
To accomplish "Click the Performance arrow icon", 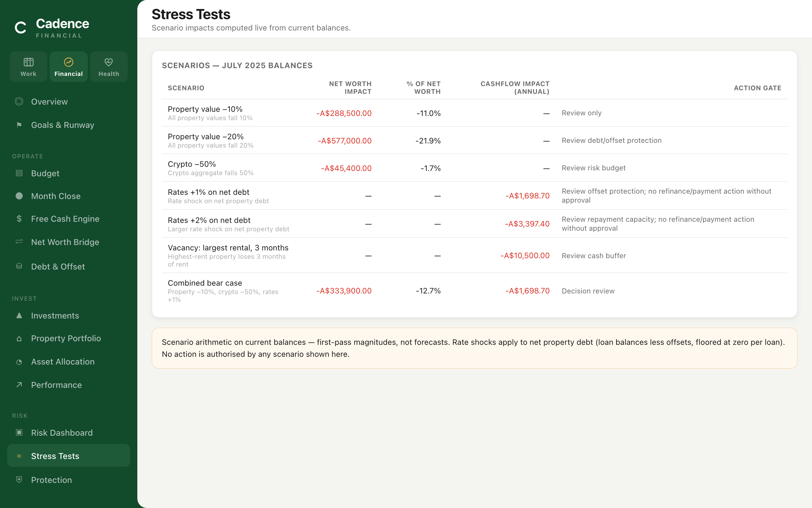I will [x=19, y=385].
